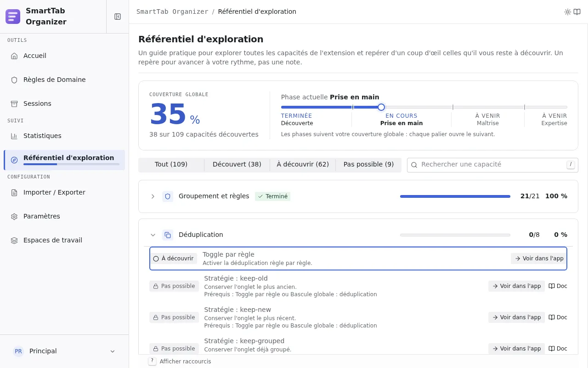Open Doc link for Stratégie keep-old

(558, 286)
